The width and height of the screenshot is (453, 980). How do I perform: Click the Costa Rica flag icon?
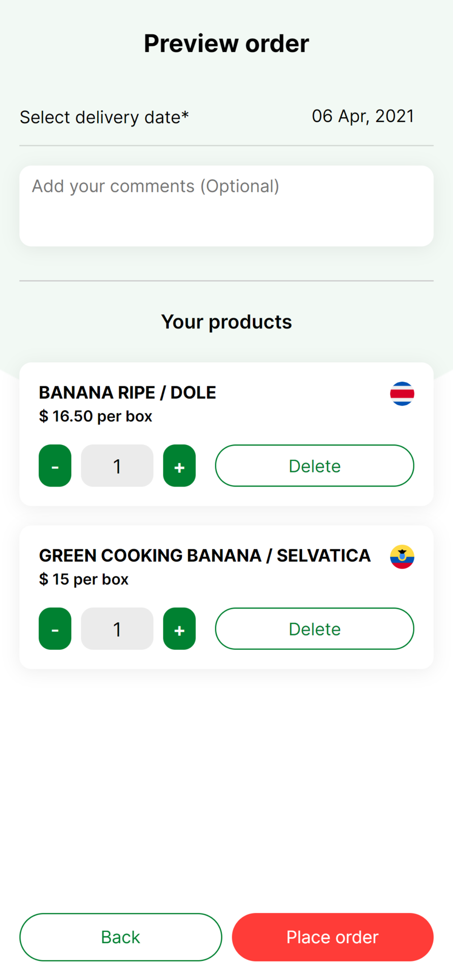click(402, 393)
